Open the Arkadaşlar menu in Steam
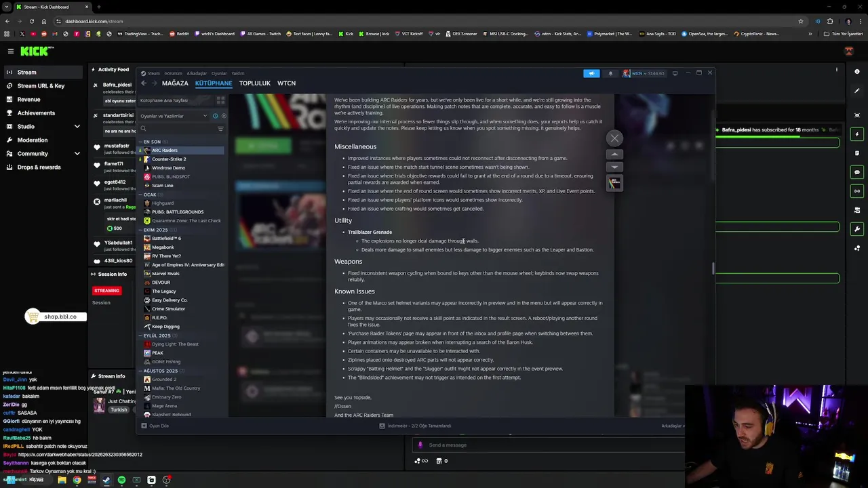Viewport: 868px width, 488px height. click(x=197, y=73)
